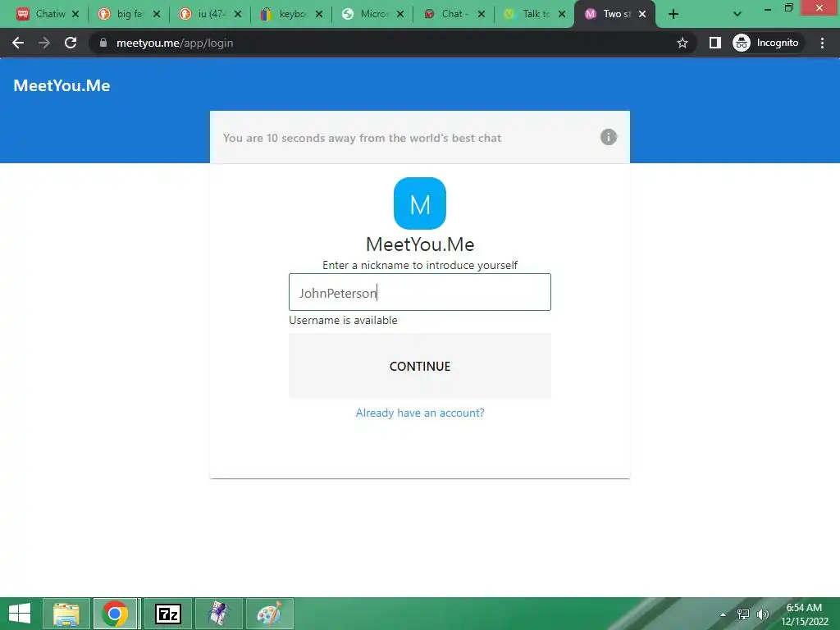Open the Windows Start button
Image resolution: width=840 pixels, height=630 pixels.
pos(20,614)
